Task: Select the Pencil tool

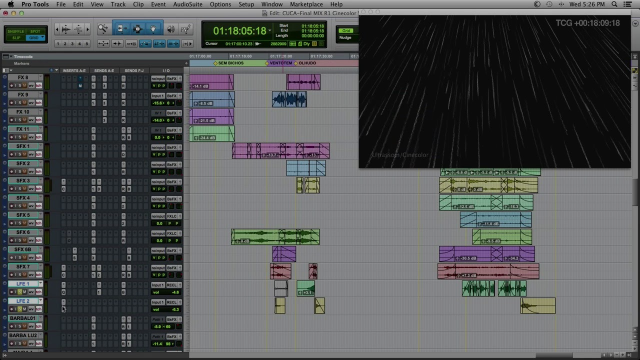Action: pyautogui.click(x=186, y=29)
